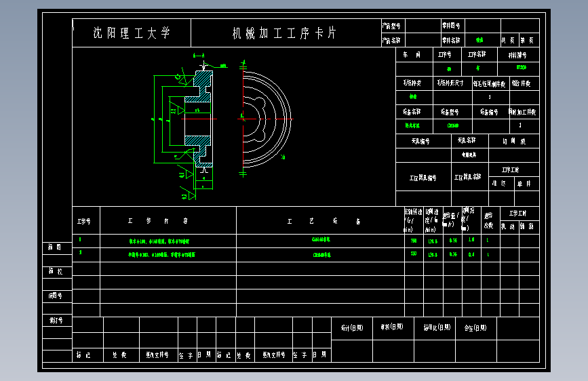588x381 pixels.
Task: Click the 主轴转速 column header
Action: 414,220
